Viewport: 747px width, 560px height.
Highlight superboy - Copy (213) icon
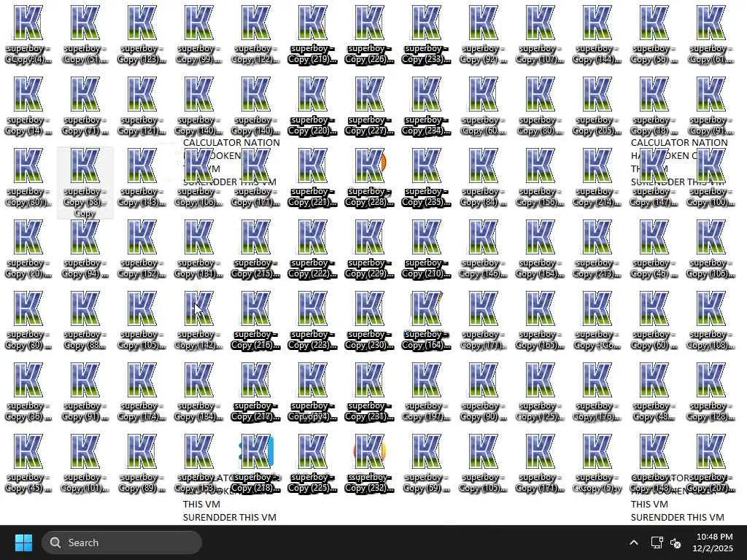click(597, 249)
